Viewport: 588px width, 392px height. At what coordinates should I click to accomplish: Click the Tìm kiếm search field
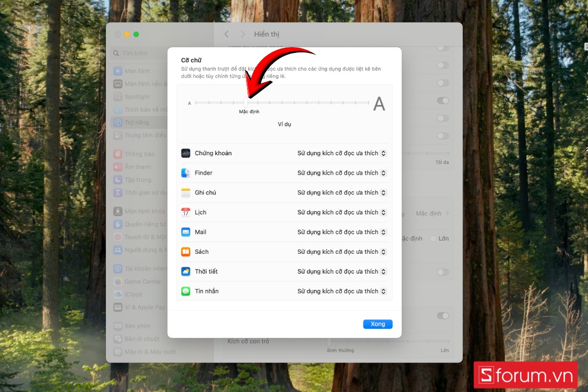pos(139,53)
